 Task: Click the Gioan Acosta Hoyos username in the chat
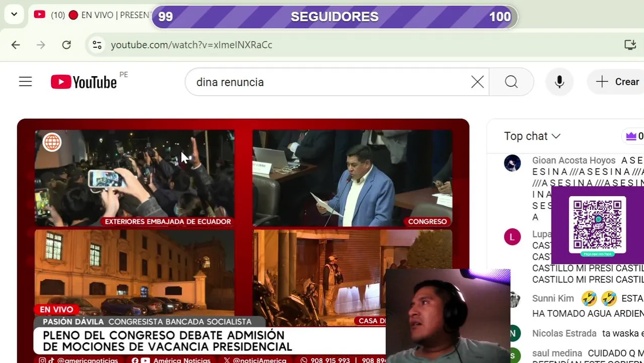point(574,160)
